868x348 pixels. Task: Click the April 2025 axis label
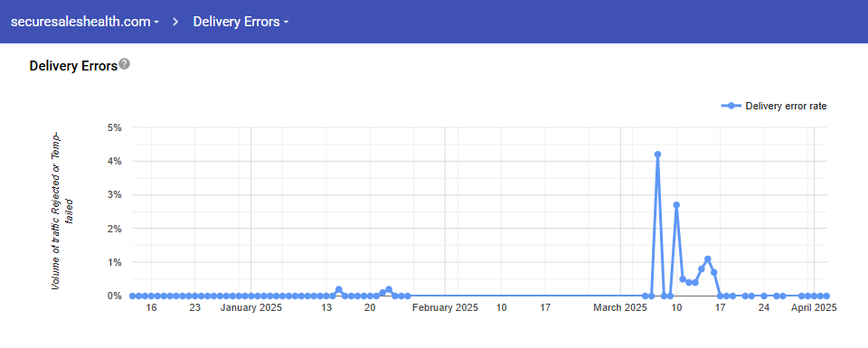[814, 307]
